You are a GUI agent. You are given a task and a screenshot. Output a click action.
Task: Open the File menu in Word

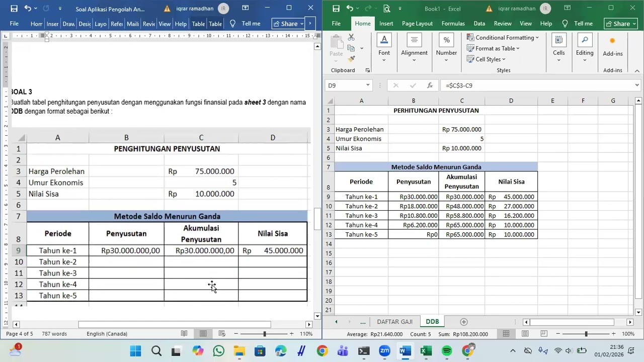tap(14, 24)
